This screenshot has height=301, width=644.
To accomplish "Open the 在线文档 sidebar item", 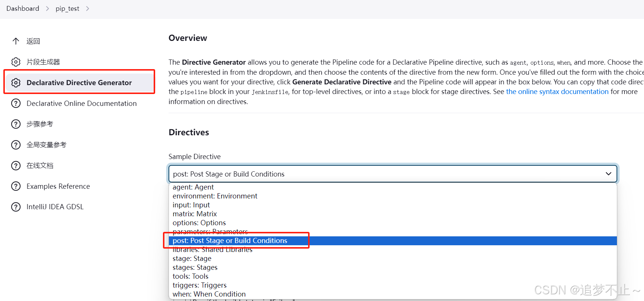I will 40,165.
